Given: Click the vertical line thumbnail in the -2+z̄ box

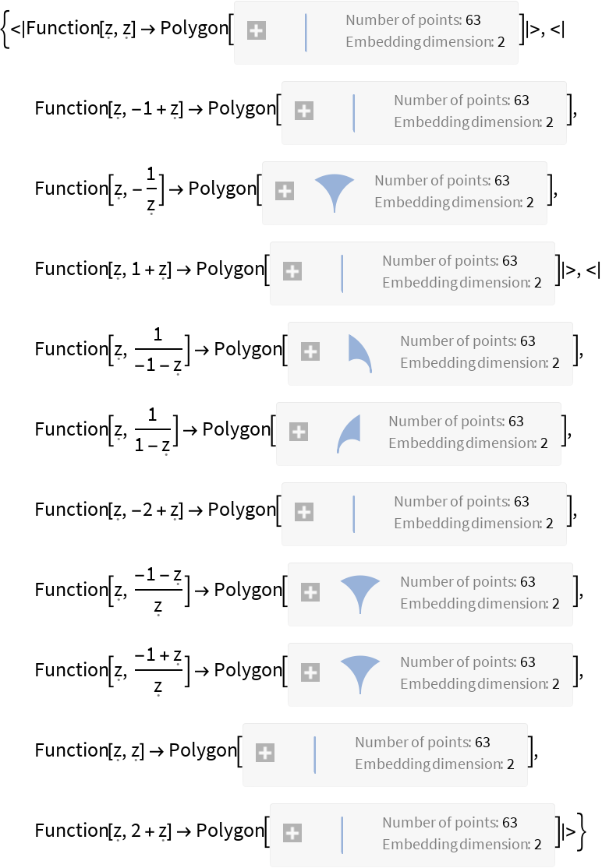Looking at the screenshot, I should 355,513.
